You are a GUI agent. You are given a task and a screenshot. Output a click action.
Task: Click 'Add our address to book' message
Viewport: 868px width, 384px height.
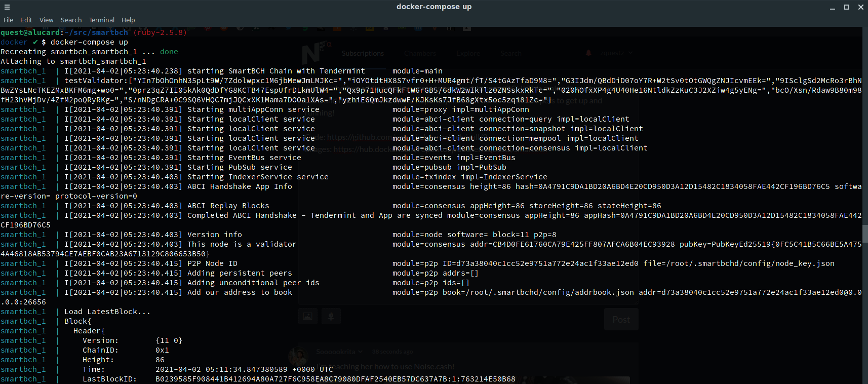(x=240, y=292)
